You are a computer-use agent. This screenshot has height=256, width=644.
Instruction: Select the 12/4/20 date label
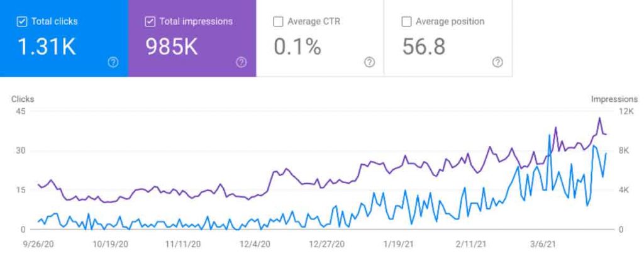(x=256, y=244)
